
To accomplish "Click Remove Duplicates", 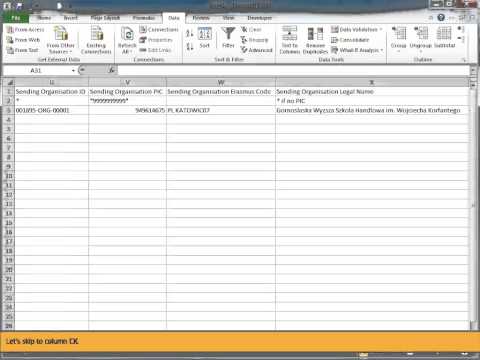I will point(315,40).
